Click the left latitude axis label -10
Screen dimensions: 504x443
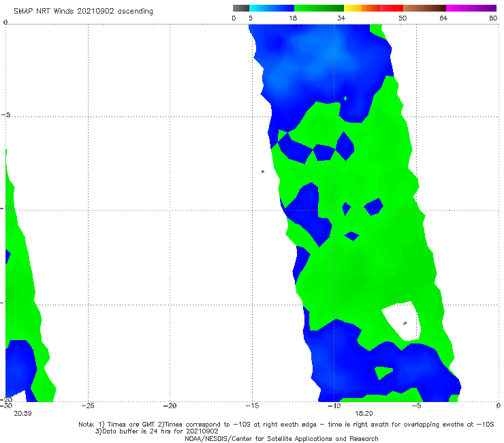pos(6,208)
